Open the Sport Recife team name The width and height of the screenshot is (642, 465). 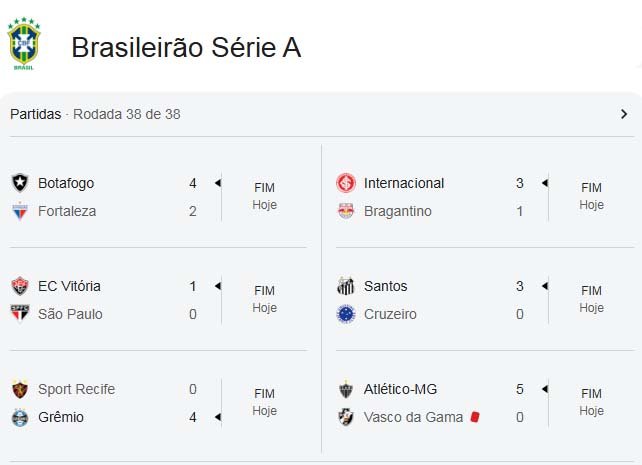pos(76,389)
